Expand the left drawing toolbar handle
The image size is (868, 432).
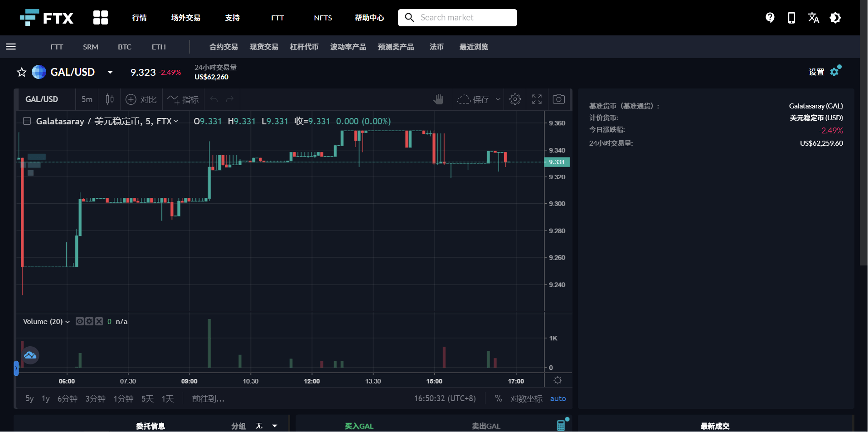click(x=16, y=368)
